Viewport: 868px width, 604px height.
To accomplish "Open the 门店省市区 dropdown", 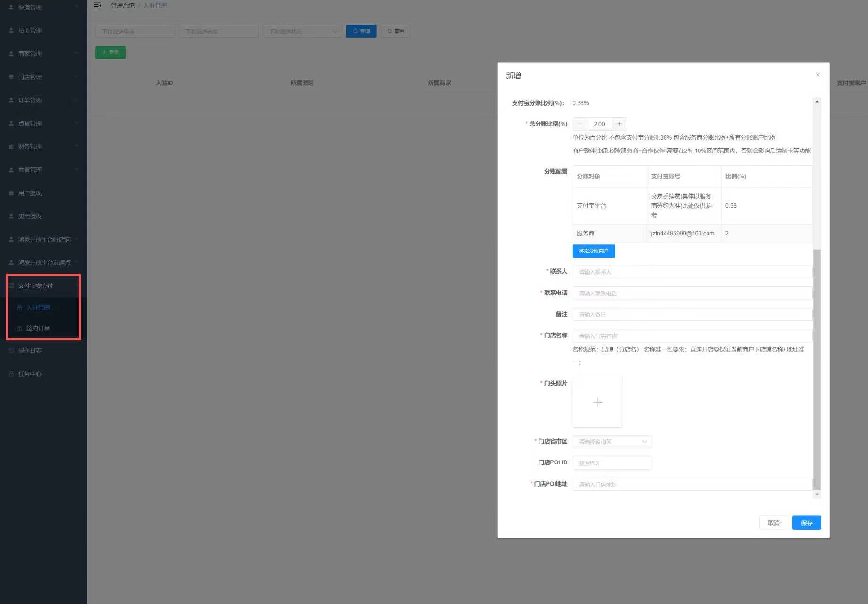I will [612, 442].
